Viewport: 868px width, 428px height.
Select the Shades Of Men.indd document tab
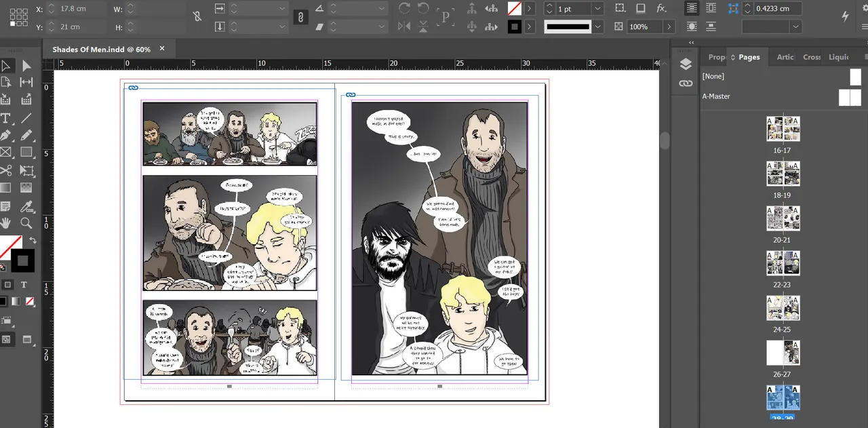[102, 50]
